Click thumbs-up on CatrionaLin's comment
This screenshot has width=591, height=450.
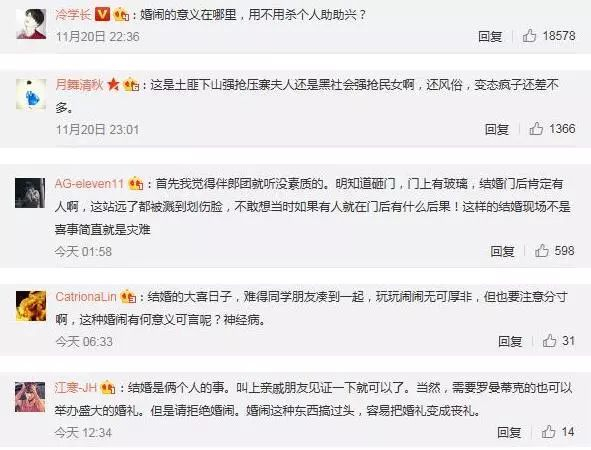[x=550, y=341]
